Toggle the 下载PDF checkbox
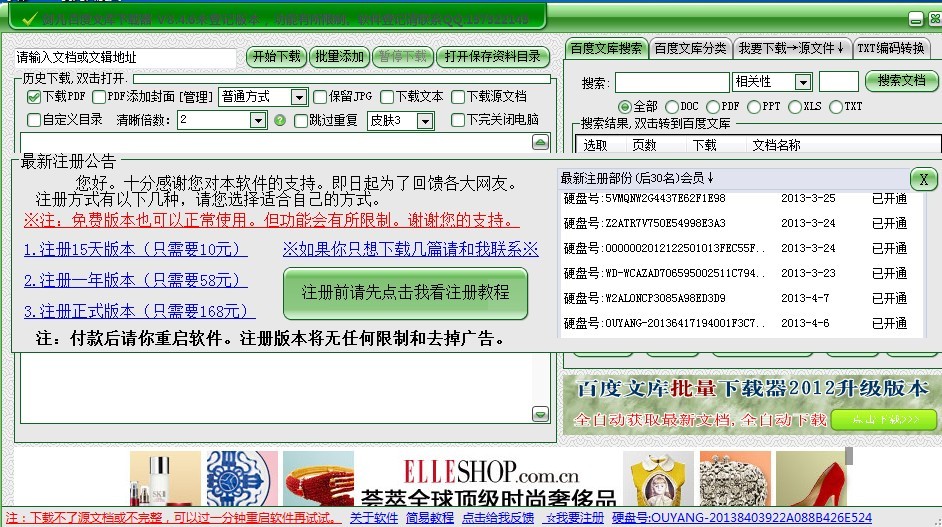This screenshot has height=527, width=942. [x=34, y=97]
